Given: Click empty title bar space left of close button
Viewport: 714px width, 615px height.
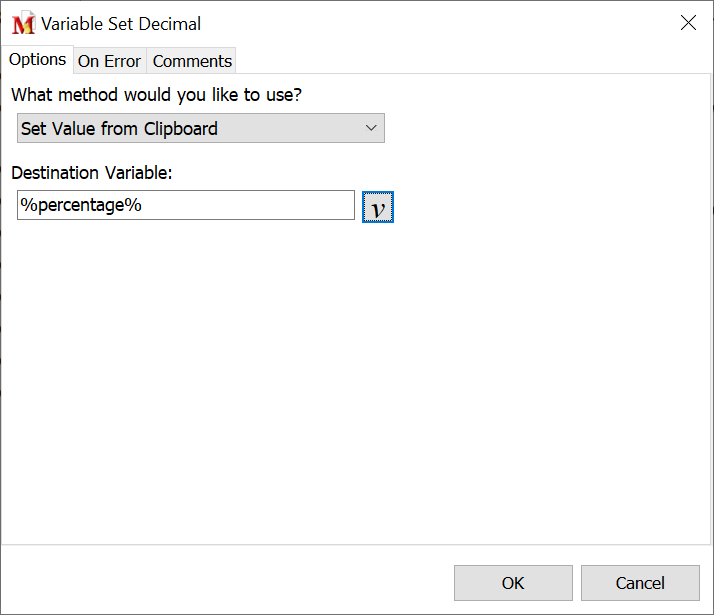Looking at the screenshot, I should click(x=450, y=23).
